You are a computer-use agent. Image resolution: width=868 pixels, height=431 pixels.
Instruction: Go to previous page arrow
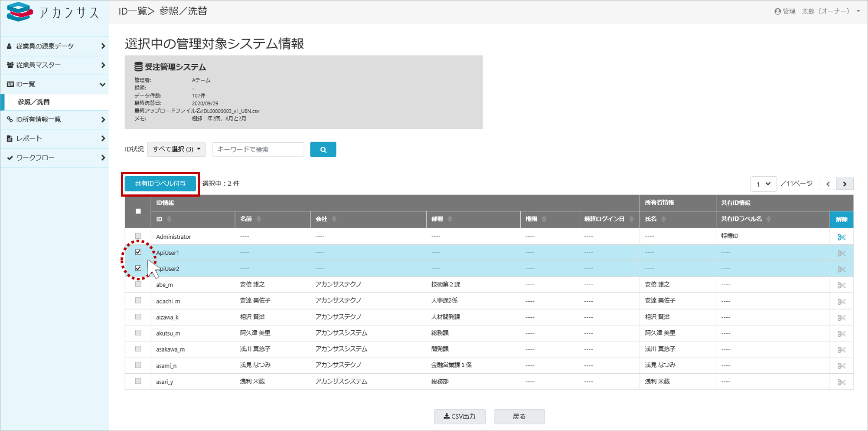tap(828, 184)
